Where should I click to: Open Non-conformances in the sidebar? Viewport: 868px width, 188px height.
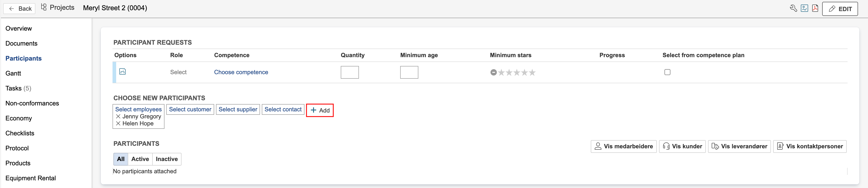pyautogui.click(x=32, y=103)
